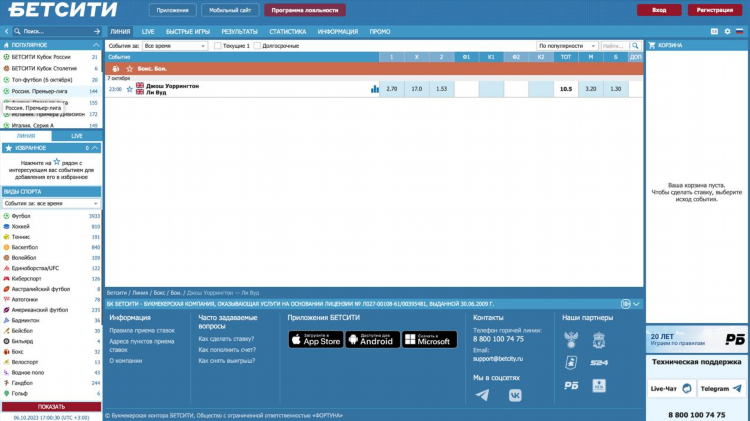Click draw odds 17.0
The height and width of the screenshot is (421, 750).
pos(417,89)
